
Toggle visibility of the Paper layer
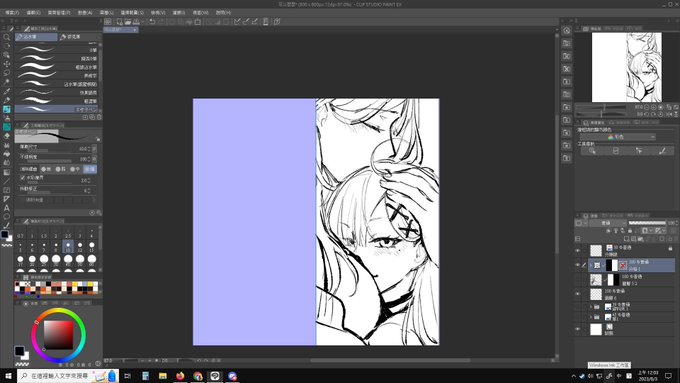pyautogui.click(x=578, y=329)
